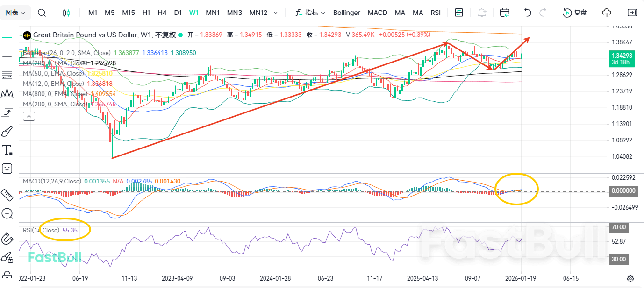
Task: Open the economic calendar
Action: point(505,13)
